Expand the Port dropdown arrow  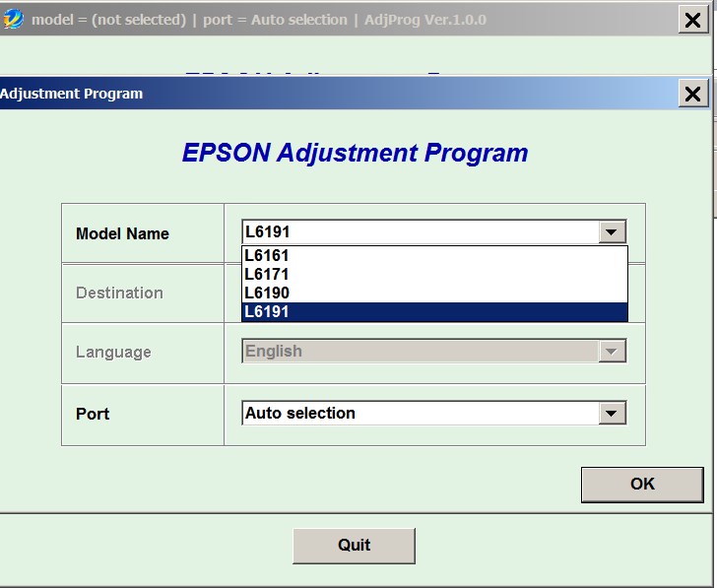612,414
